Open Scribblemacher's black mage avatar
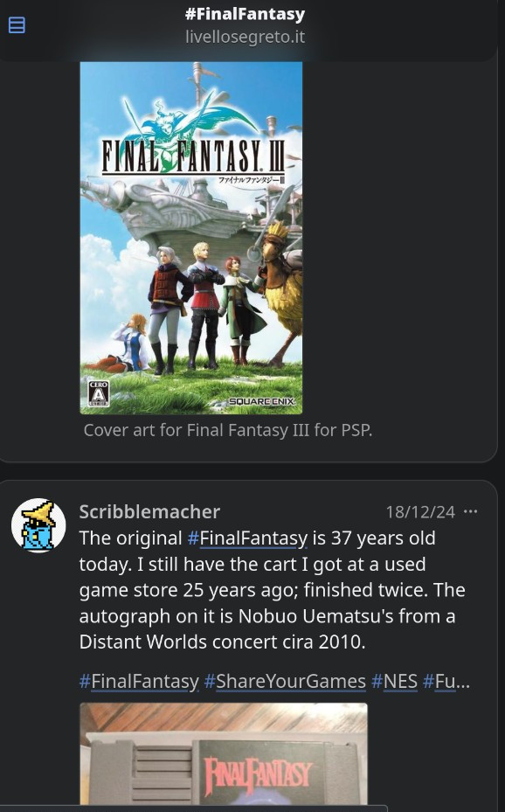Image resolution: width=505 pixels, height=812 pixels. click(x=38, y=525)
